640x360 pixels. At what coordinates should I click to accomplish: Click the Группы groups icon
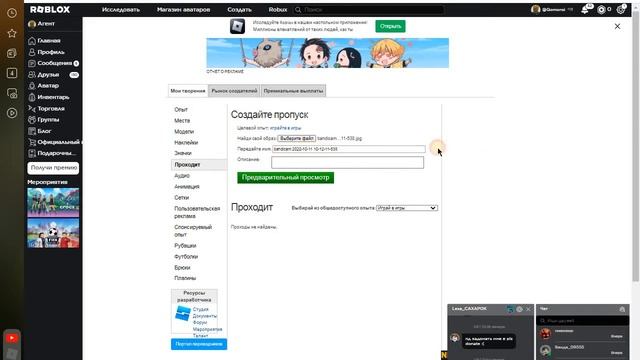coord(32,120)
